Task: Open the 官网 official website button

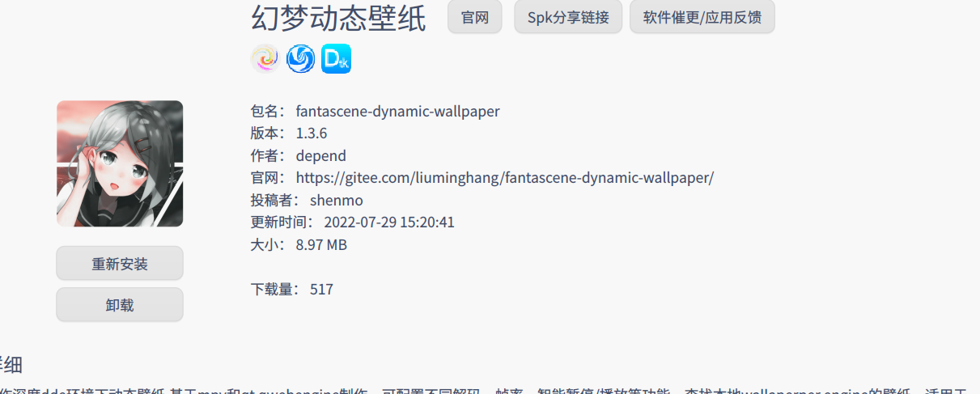Action: [475, 17]
